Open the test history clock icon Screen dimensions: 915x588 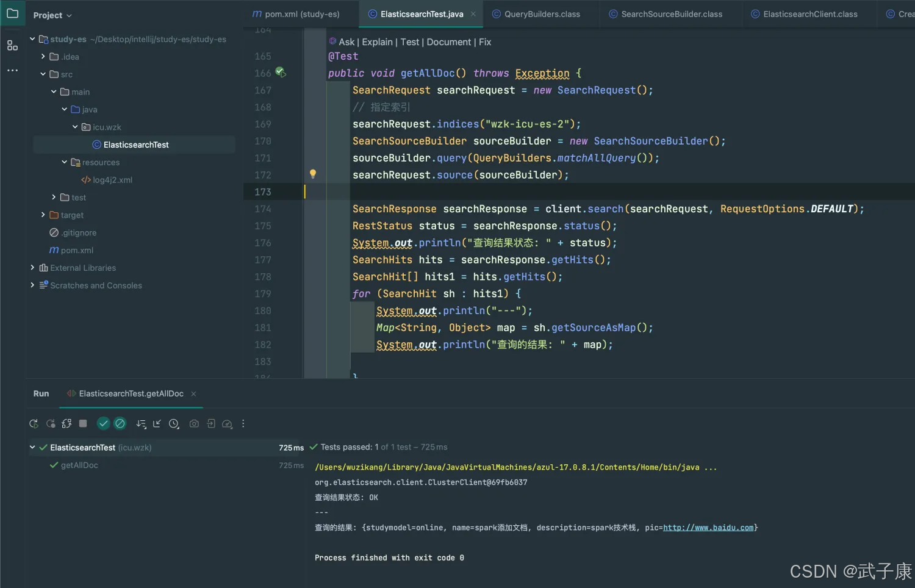174,424
